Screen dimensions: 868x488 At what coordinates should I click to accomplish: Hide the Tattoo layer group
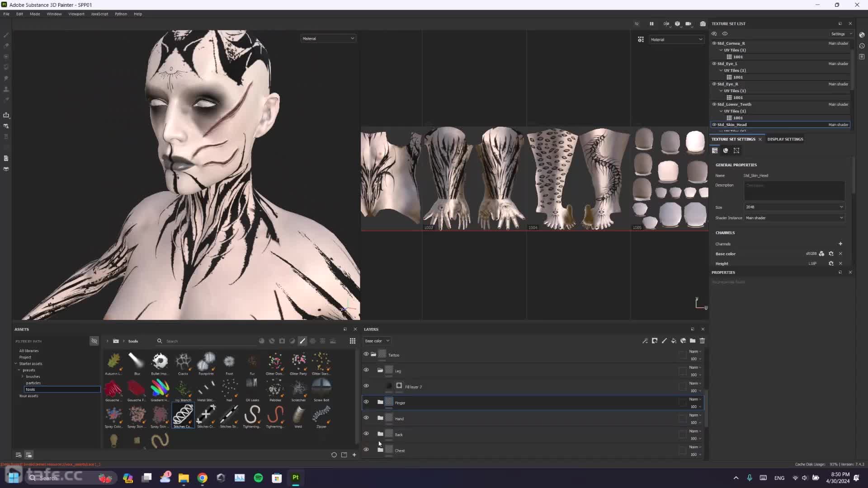366,354
